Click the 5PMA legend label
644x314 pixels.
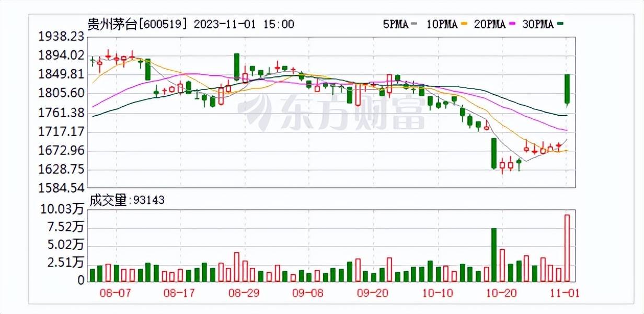point(395,24)
